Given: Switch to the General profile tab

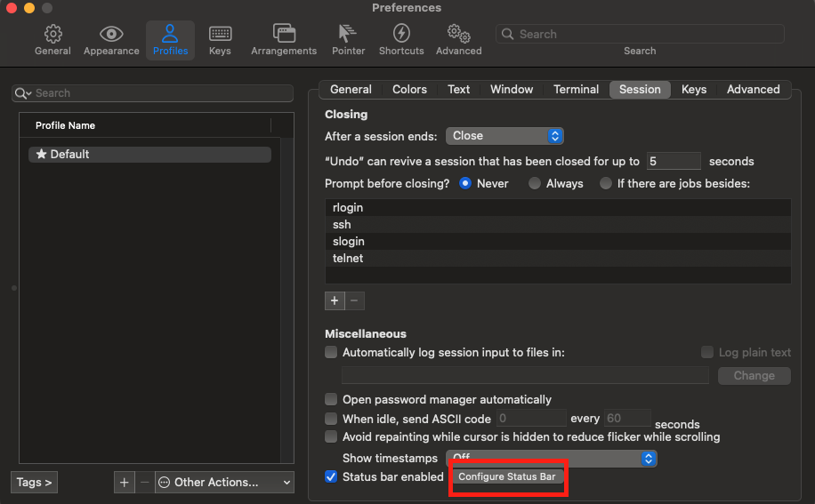Looking at the screenshot, I should (351, 89).
